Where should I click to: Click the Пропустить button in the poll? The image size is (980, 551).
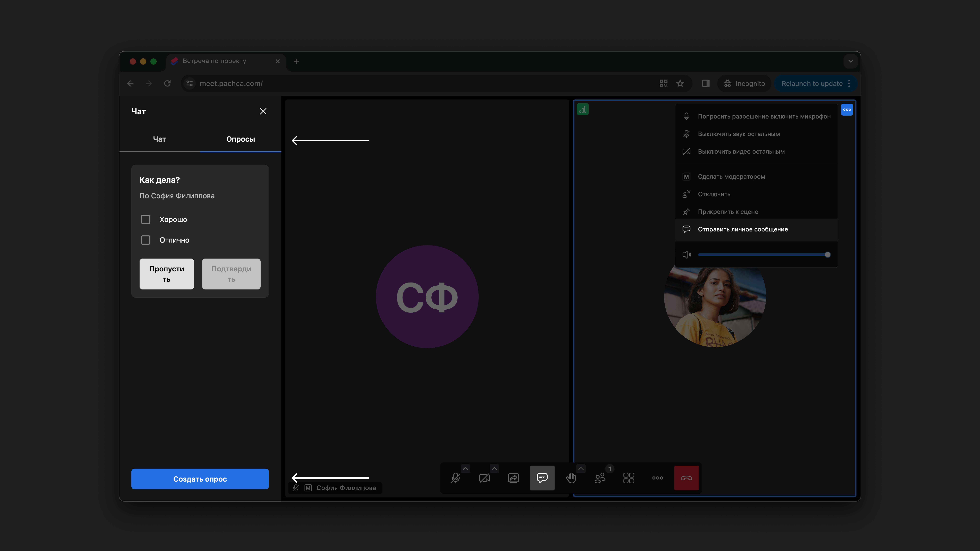point(167,274)
